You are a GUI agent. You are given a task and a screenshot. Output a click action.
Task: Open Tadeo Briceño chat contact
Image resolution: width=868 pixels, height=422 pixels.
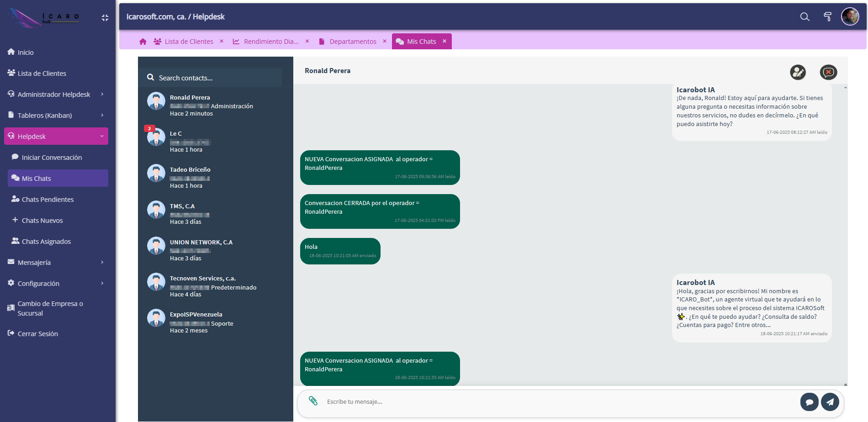pos(216,177)
